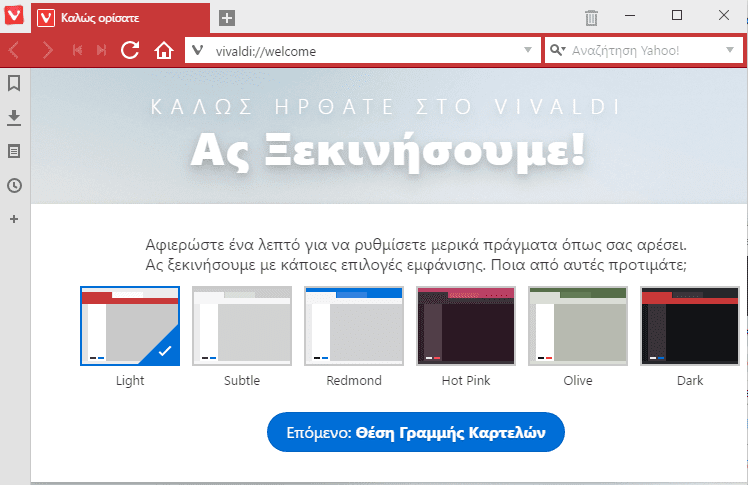The width and height of the screenshot is (748, 485).
Task: Choose the Olive theme thumbnail
Action: point(578,326)
